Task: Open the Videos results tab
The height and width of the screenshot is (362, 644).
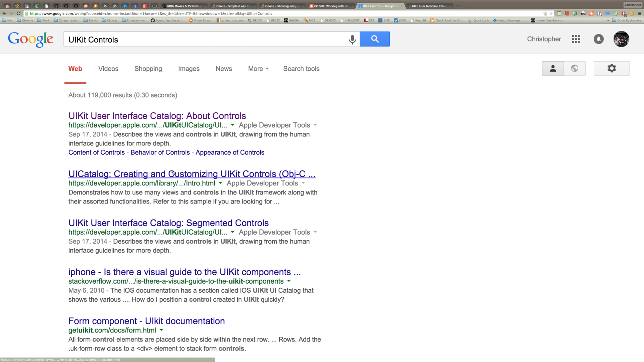Action: coord(108,69)
